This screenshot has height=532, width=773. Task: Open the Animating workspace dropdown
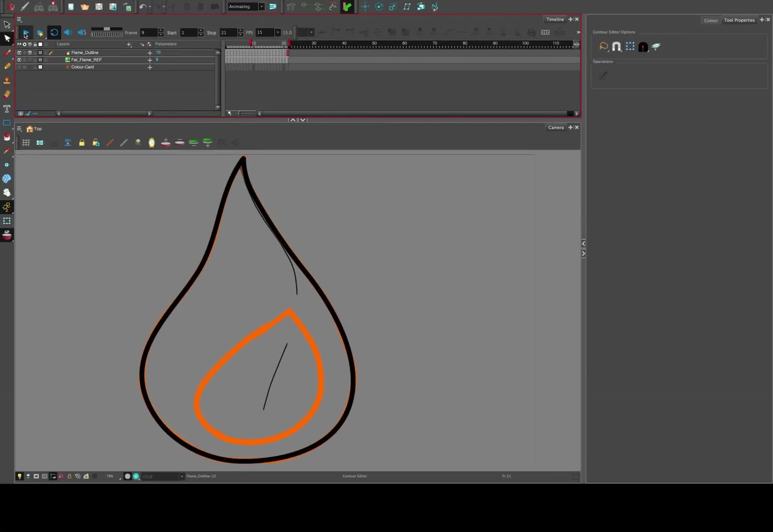pyautogui.click(x=261, y=6)
